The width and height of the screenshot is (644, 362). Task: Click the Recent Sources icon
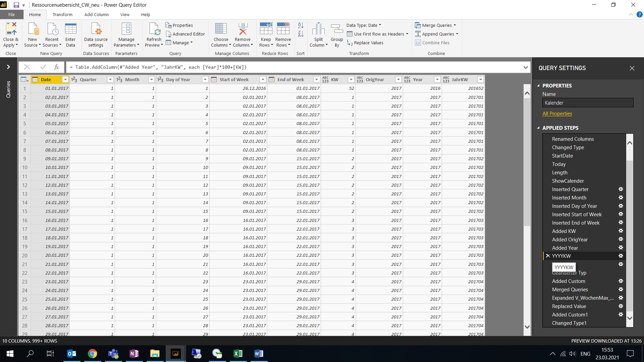point(52,29)
